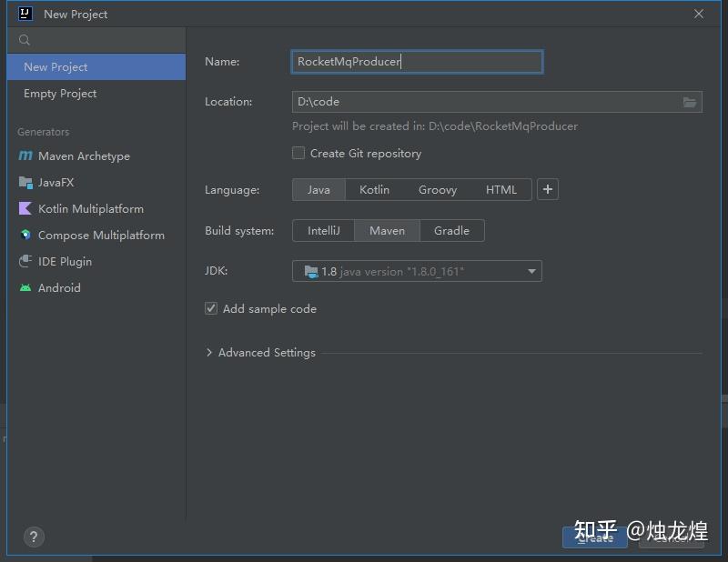This screenshot has height=562, width=728.
Task: Click the Create button
Action: (x=594, y=537)
